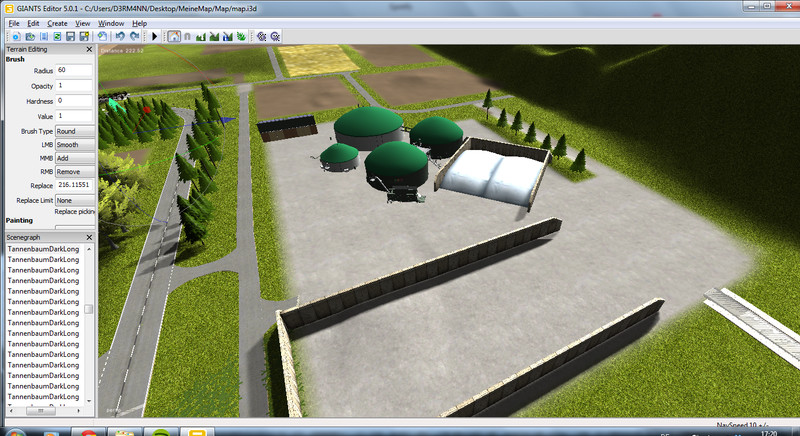Close the Scenegraph panel
The image size is (800, 436).
tap(89, 238)
